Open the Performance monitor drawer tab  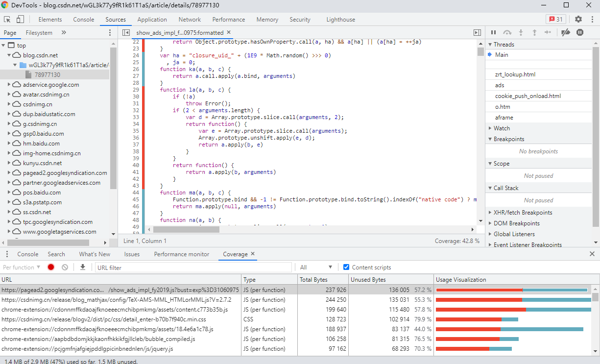pos(181,254)
